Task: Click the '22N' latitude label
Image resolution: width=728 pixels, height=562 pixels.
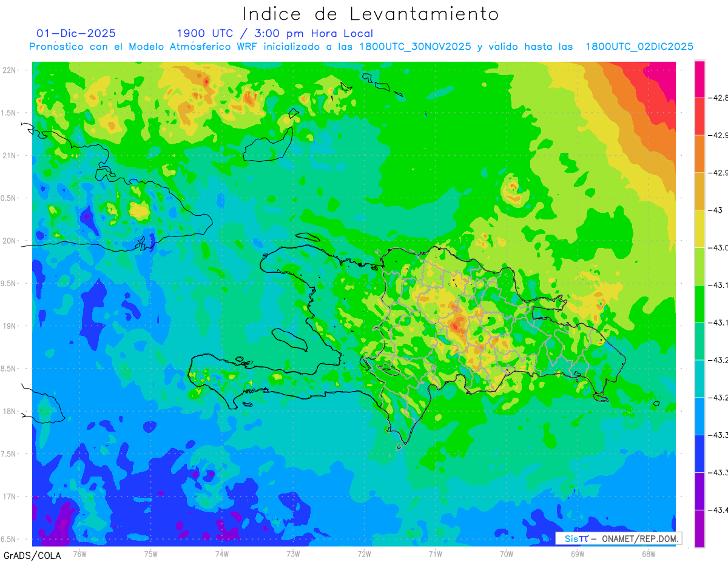Action: [10, 70]
